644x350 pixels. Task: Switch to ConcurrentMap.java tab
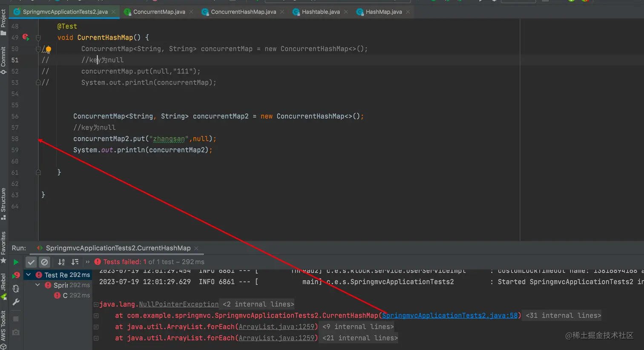point(159,12)
